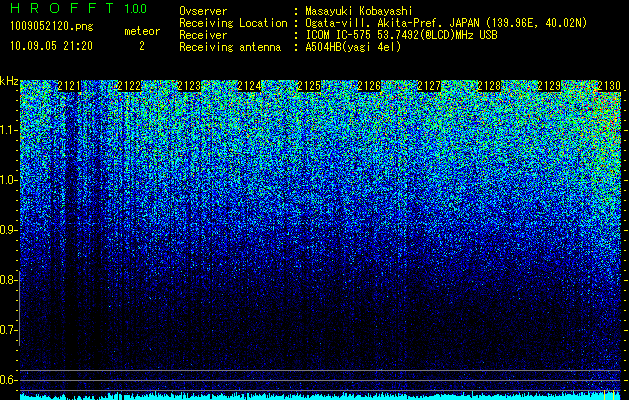The height and width of the screenshot is (400, 629).
Task: Click the cyan signal level strip at the bottom
Action: click(320, 396)
